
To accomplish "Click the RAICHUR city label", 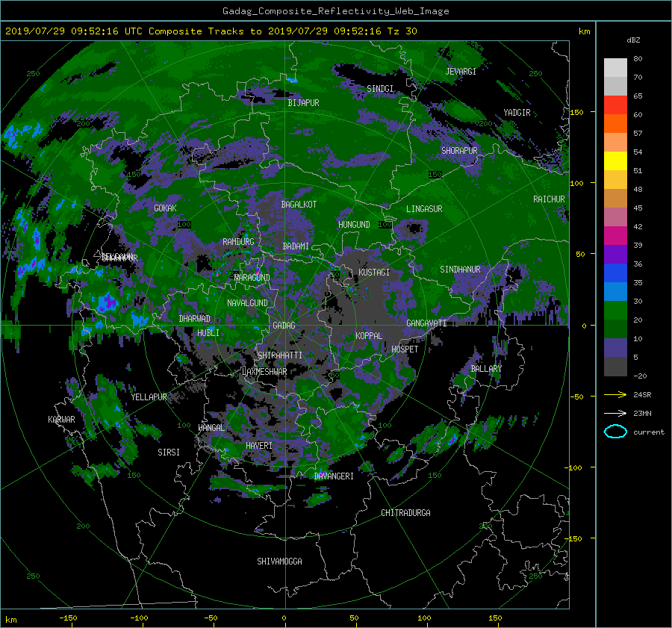I will click(x=549, y=199).
